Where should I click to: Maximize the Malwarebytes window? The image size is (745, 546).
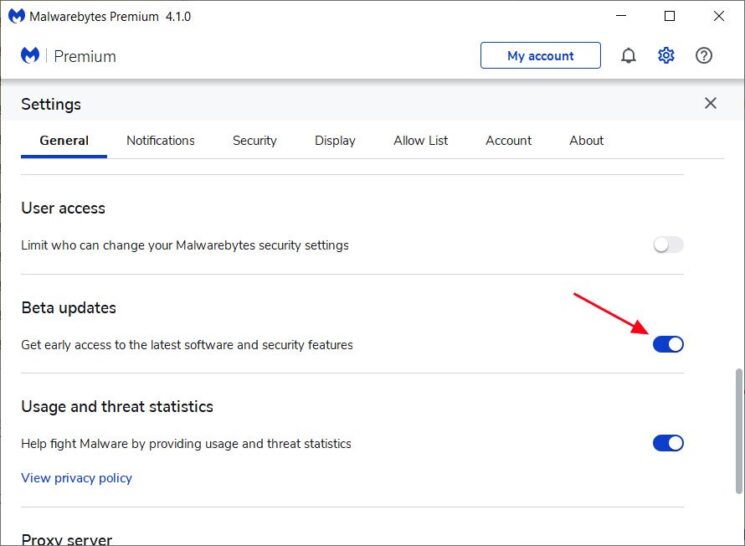tap(669, 16)
